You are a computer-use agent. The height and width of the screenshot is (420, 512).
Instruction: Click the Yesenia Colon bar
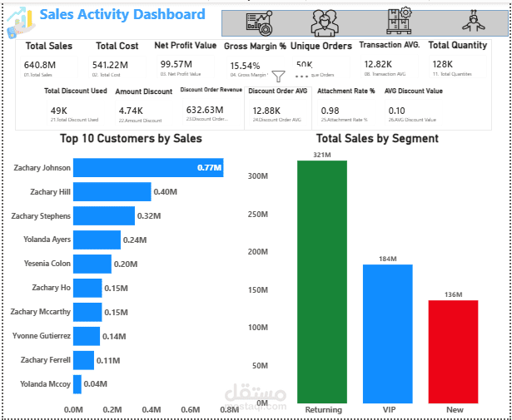pos(92,264)
